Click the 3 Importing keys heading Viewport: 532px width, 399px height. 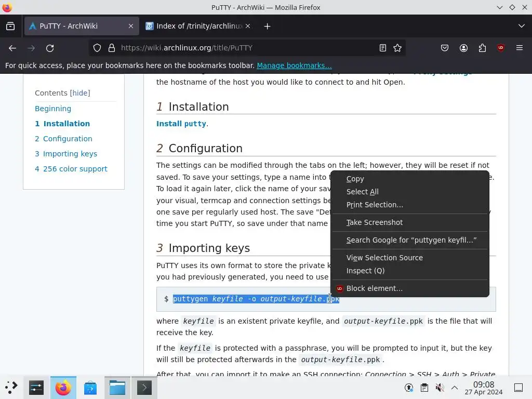tap(203, 248)
